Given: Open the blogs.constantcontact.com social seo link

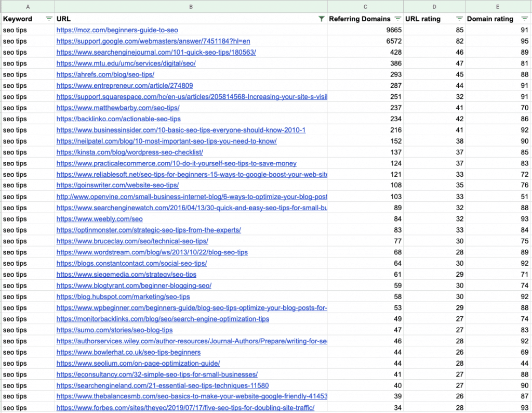Looking at the screenshot, I should tap(131, 263).
